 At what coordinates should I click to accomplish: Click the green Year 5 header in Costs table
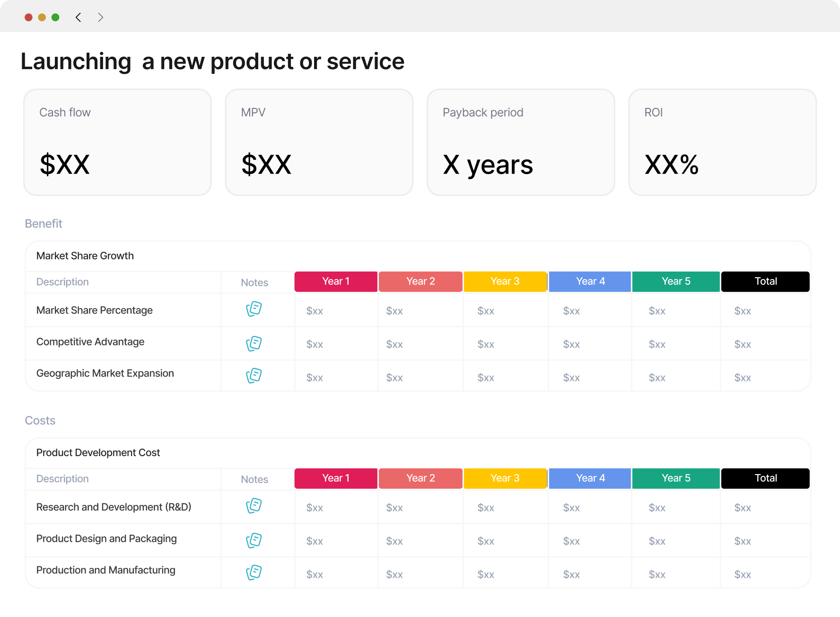click(676, 478)
